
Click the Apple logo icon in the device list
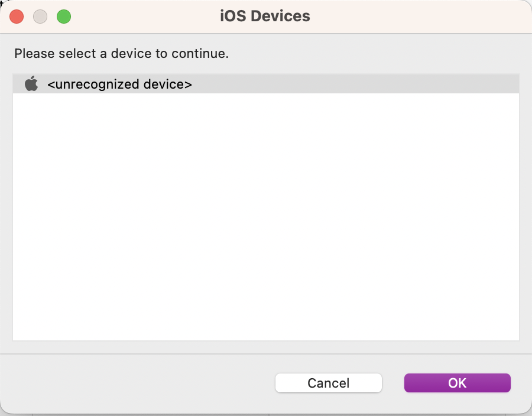31,84
